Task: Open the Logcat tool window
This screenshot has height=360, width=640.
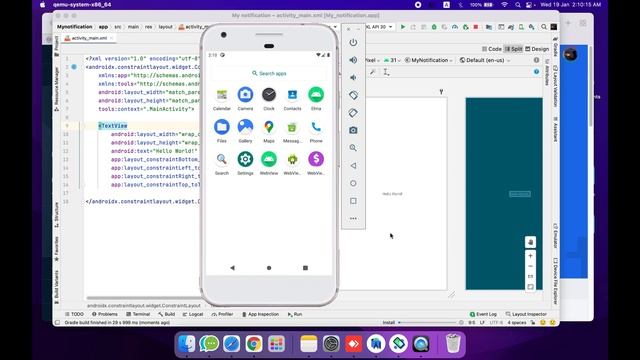Action: (x=193, y=314)
